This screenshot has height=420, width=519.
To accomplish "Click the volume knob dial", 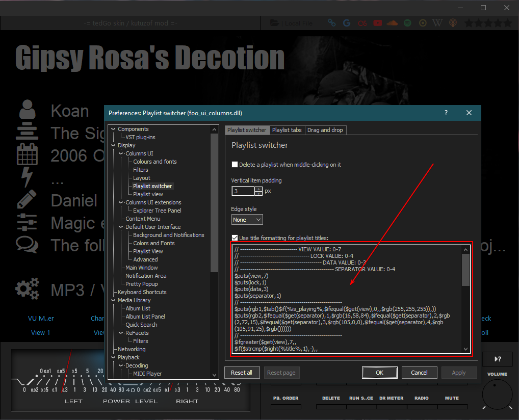I will 497,394.
